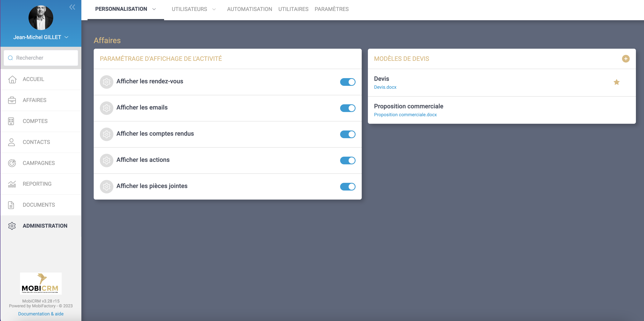
Task: Switch off Afficher les pièces jointes
Action: (x=347, y=186)
